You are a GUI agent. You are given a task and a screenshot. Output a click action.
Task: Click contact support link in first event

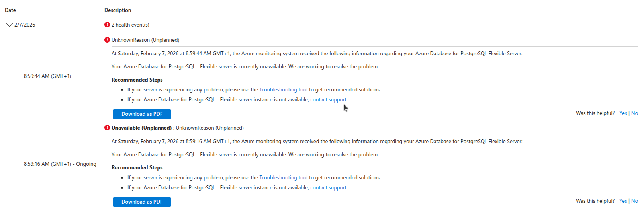point(328,100)
